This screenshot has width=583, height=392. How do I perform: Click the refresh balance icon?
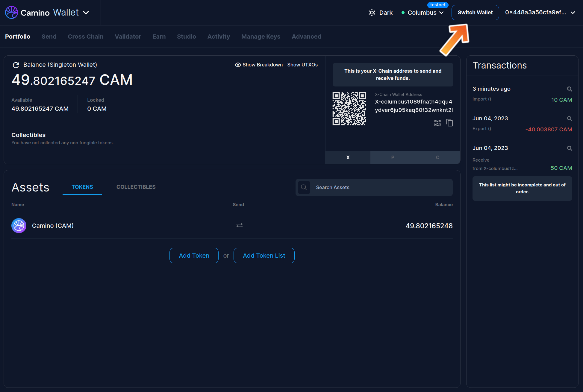tap(16, 65)
